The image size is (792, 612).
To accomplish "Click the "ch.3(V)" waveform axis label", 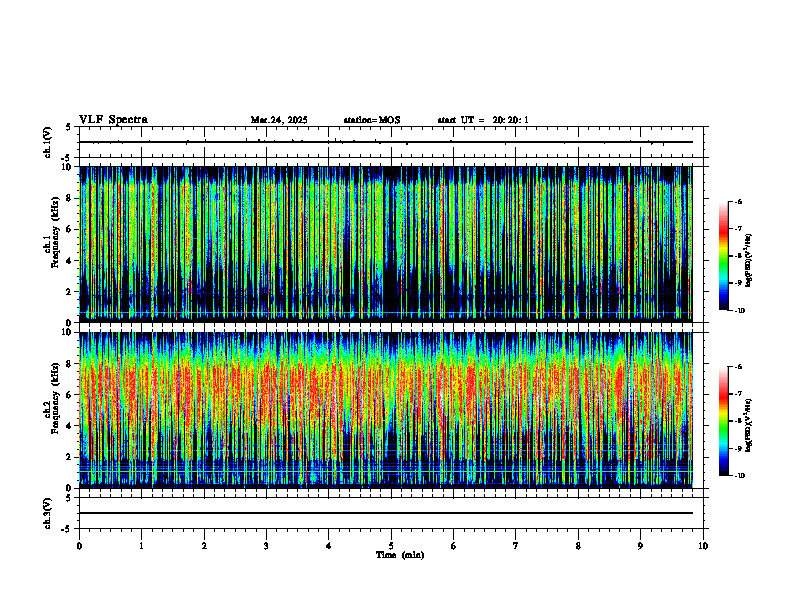I will pos(47,513).
